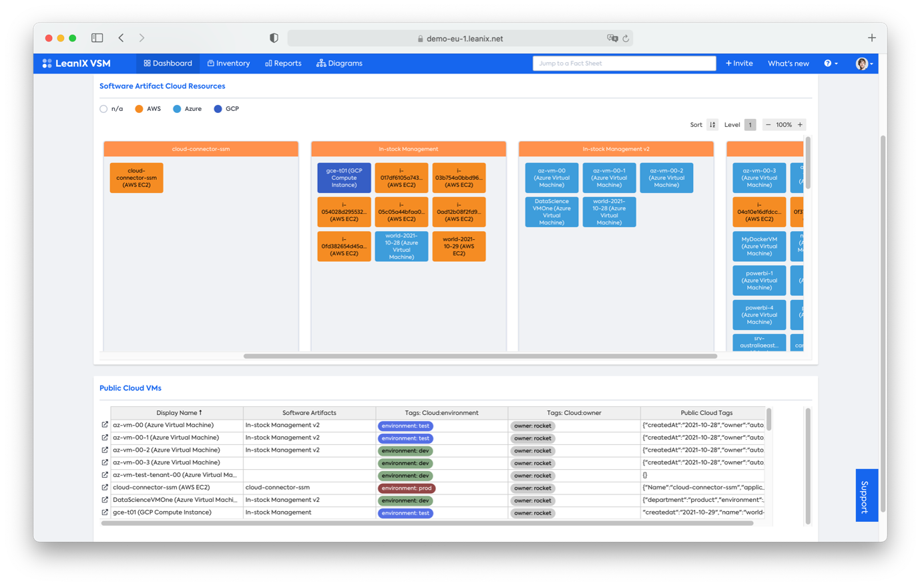
Task: Open external link icon for az-vm-00-3 row
Action: click(x=105, y=462)
